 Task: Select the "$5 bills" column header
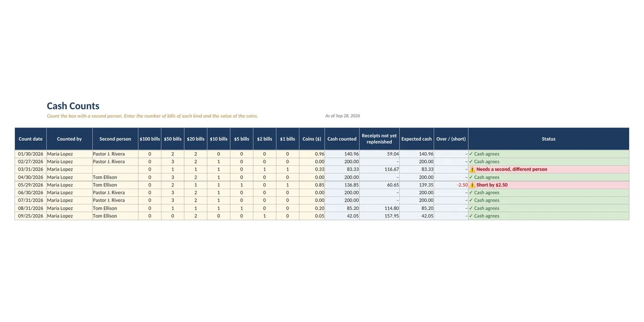[241, 139]
